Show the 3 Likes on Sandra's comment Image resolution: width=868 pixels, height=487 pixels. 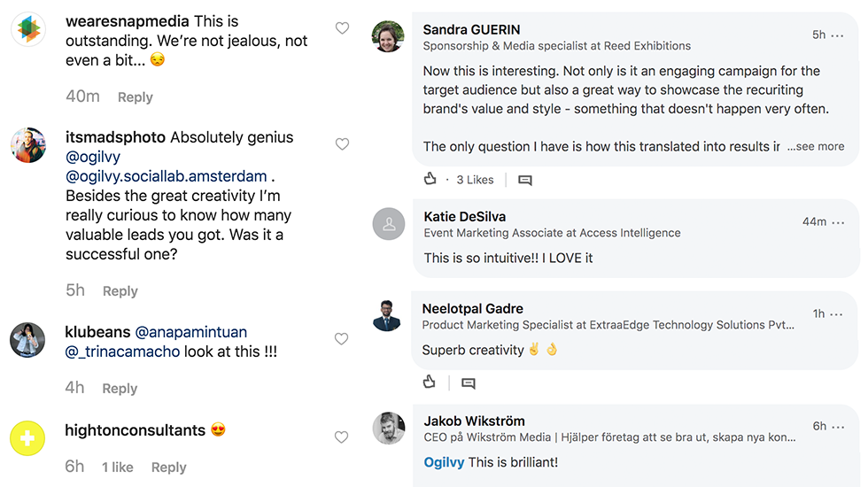[475, 180]
